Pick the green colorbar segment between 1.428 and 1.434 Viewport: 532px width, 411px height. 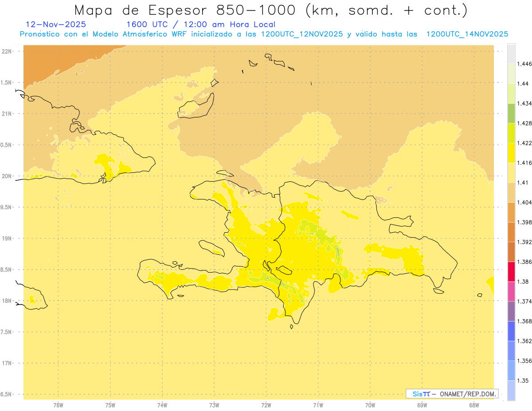point(511,114)
